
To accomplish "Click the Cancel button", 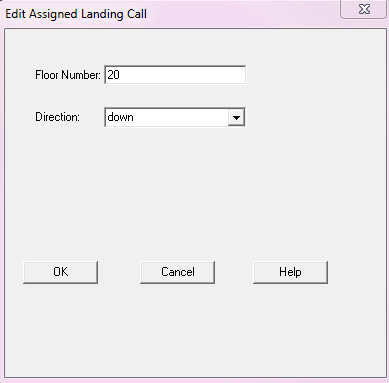I will coord(177,272).
